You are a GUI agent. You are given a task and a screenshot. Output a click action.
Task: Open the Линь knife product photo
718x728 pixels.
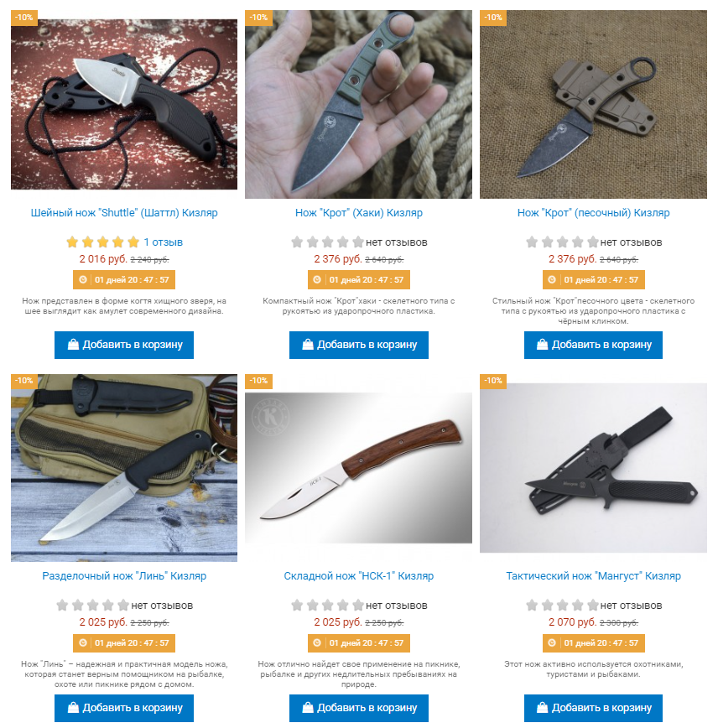(x=124, y=467)
